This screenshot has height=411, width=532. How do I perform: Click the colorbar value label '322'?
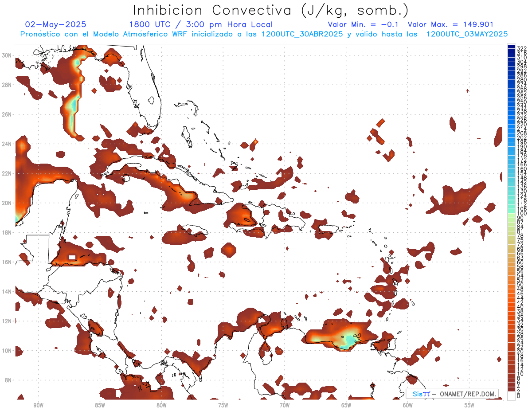coord(521,48)
